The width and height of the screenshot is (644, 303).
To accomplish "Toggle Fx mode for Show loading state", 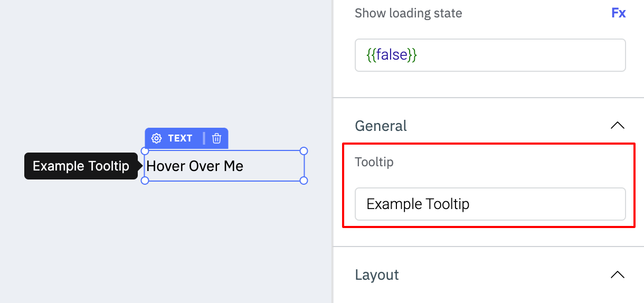I will [x=619, y=13].
